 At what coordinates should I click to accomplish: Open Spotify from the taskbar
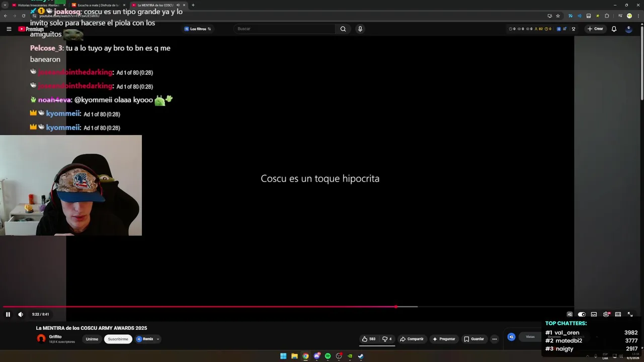[328, 356]
